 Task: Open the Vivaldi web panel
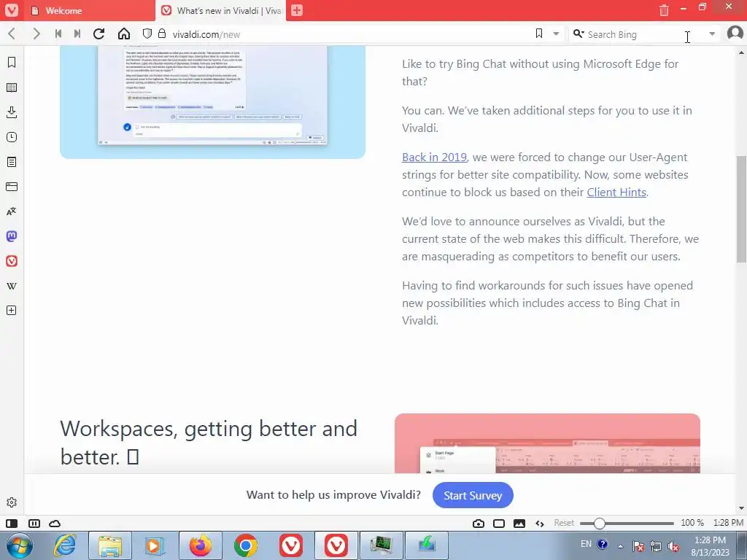pyautogui.click(x=12, y=261)
